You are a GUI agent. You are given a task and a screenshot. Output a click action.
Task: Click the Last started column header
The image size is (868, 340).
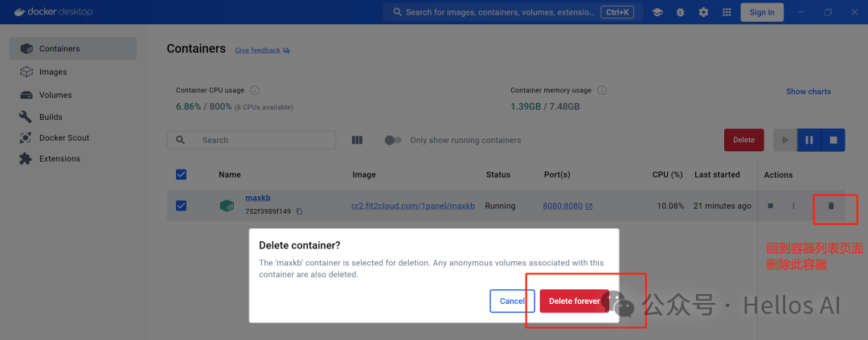[717, 174]
